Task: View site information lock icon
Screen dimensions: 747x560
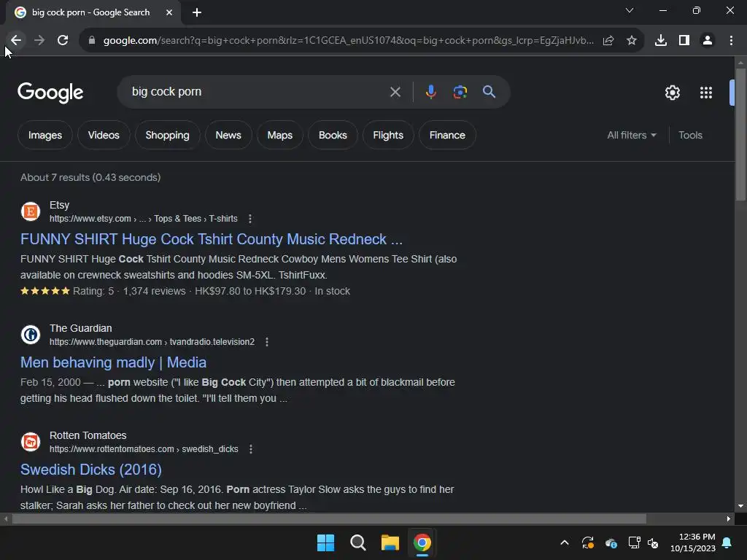Action: tap(92, 41)
